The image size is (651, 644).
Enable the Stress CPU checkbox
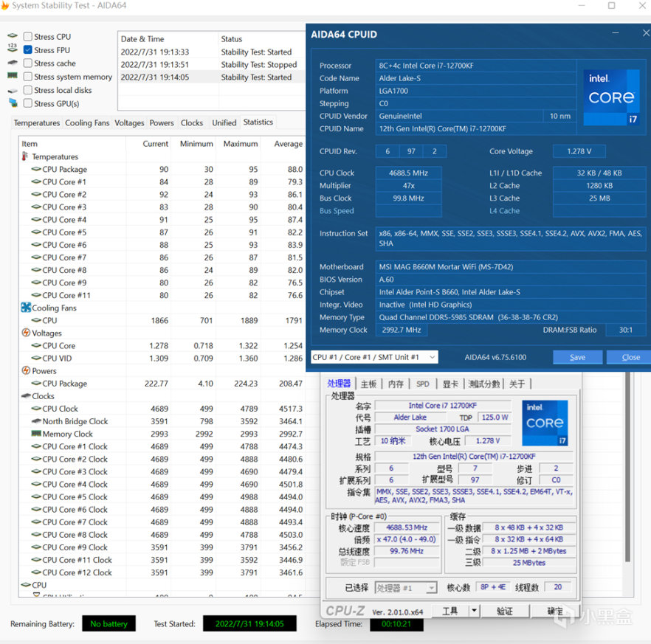28,37
